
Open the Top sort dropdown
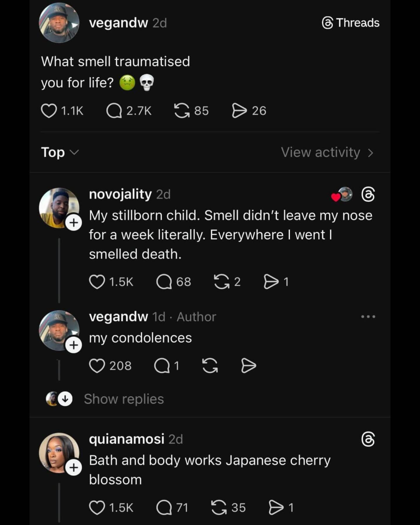pyautogui.click(x=60, y=153)
